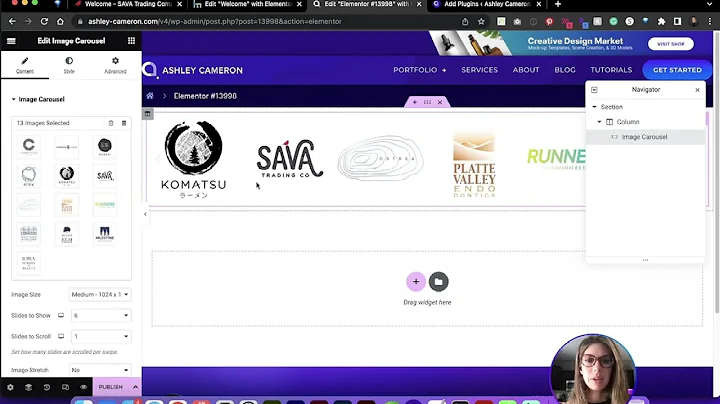Switch to Welcome SAVA Trading browser tab

[x=129, y=4]
